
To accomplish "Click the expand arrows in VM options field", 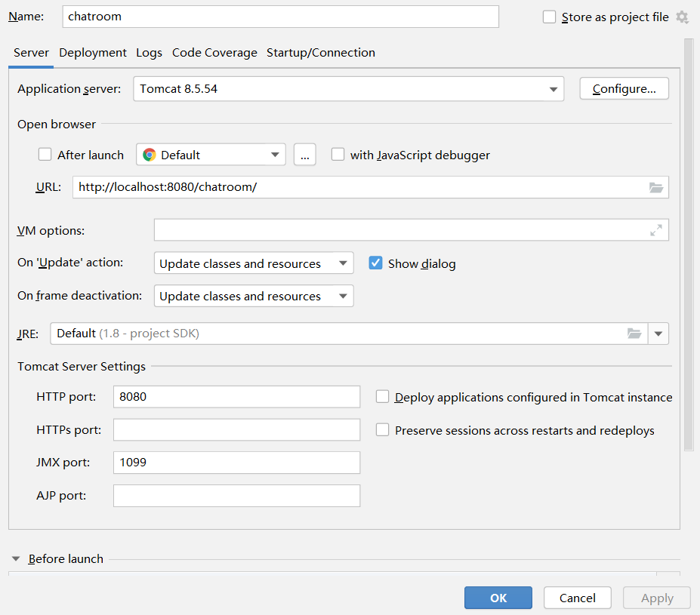I will coord(657,229).
